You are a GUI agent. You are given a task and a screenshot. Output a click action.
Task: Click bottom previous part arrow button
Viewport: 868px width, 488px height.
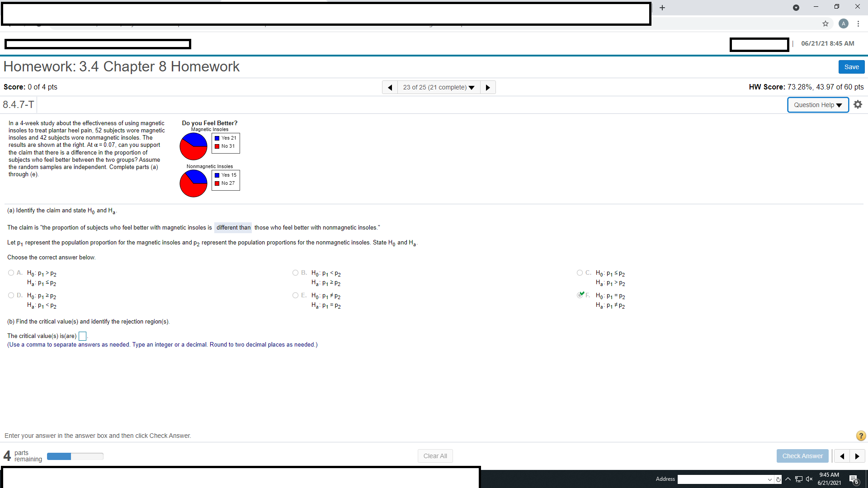pyautogui.click(x=842, y=456)
